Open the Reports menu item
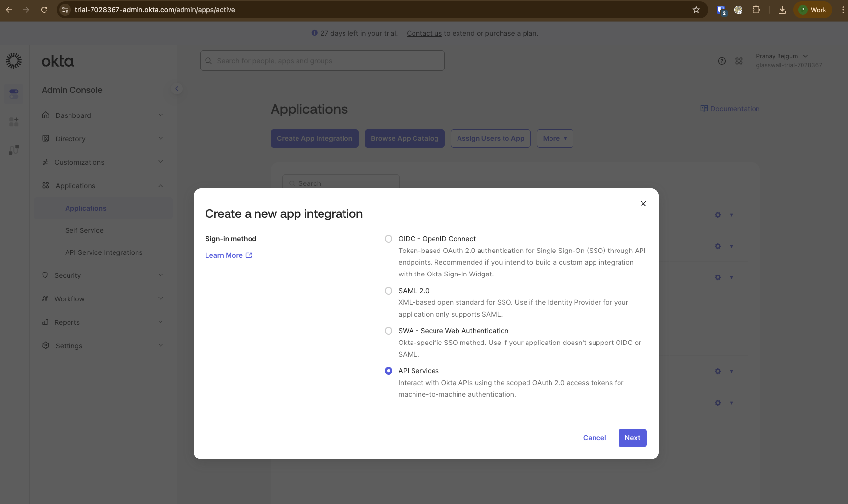This screenshot has width=848, height=504. [103, 322]
